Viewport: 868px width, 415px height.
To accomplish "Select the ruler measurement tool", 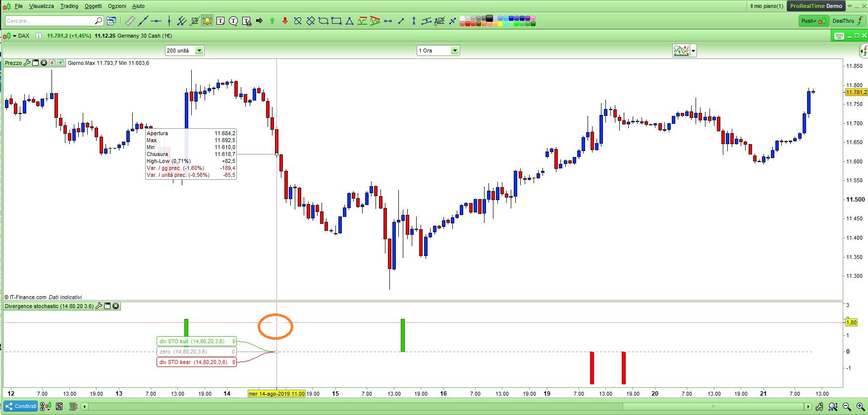I will [130, 21].
